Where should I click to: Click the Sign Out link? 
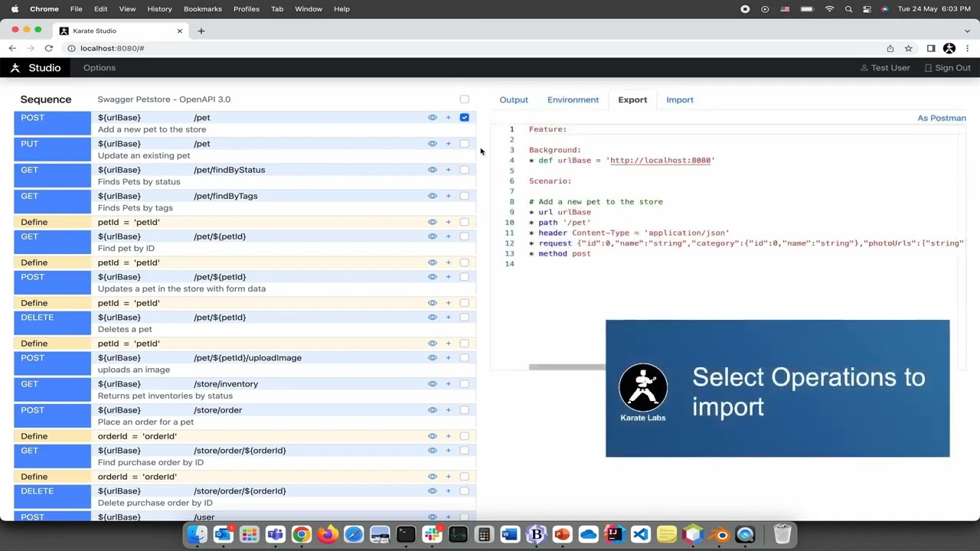948,67
